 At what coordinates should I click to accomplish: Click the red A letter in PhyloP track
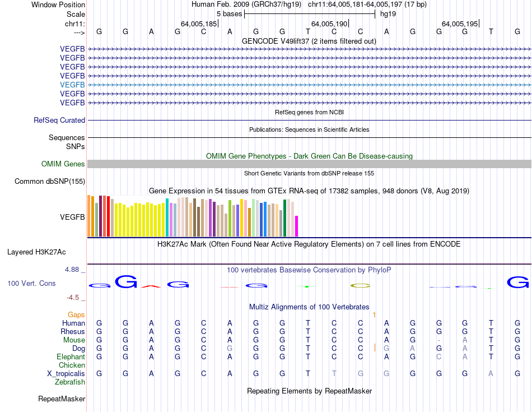coord(151,286)
